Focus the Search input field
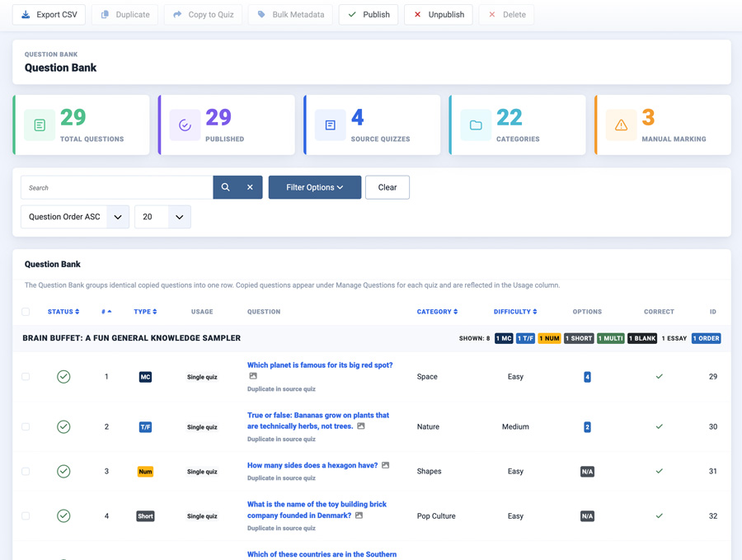Viewport: 742px width, 560px height. pyautogui.click(x=117, y=187)
